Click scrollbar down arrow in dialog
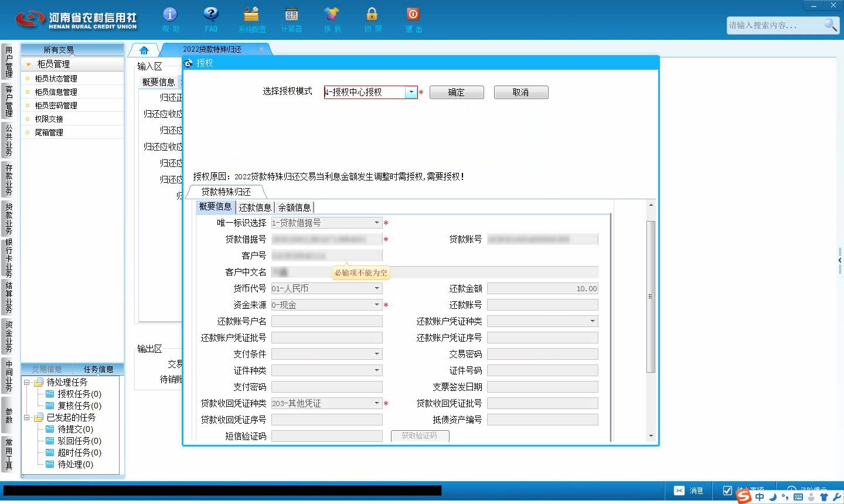 (651, 437)
